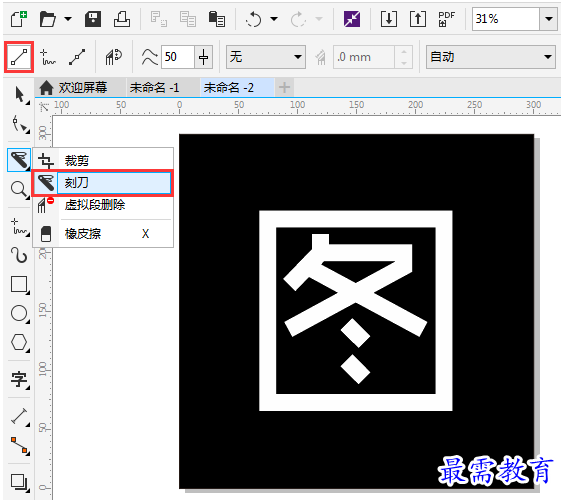Screen dimensions: 562x502
Task: Select the Text tool 字
Action: click(x=19, y=379)
